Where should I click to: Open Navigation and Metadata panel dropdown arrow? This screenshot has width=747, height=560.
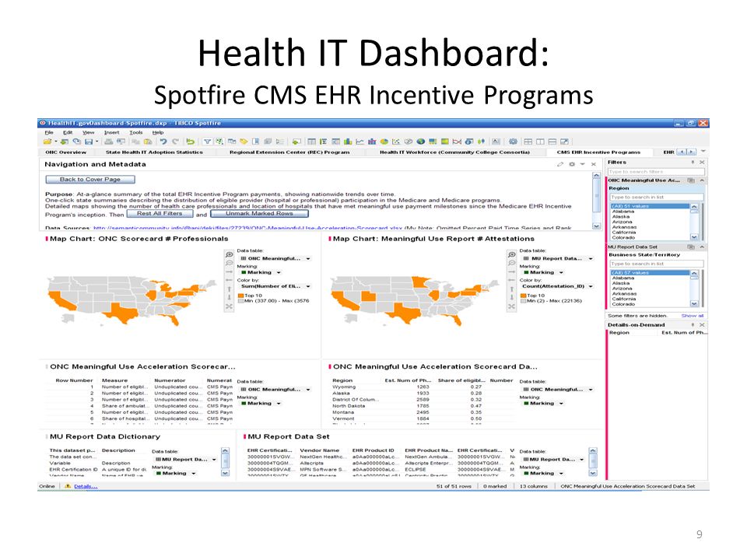tap(582, 164)
